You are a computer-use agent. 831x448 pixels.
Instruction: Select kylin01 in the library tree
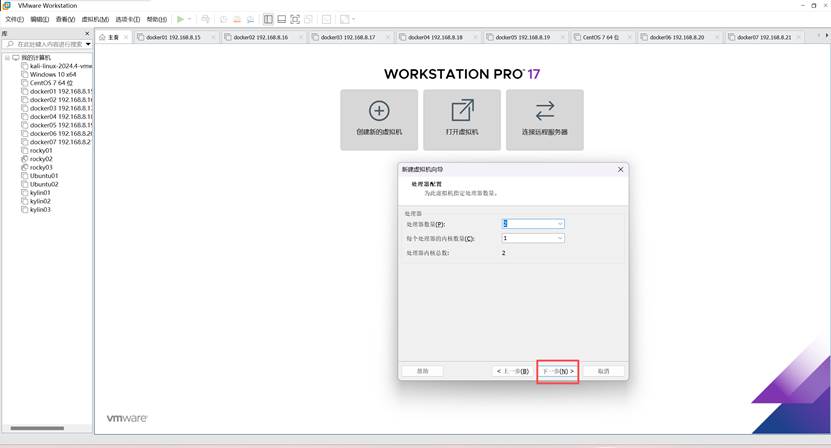click(x=36, y=192)
